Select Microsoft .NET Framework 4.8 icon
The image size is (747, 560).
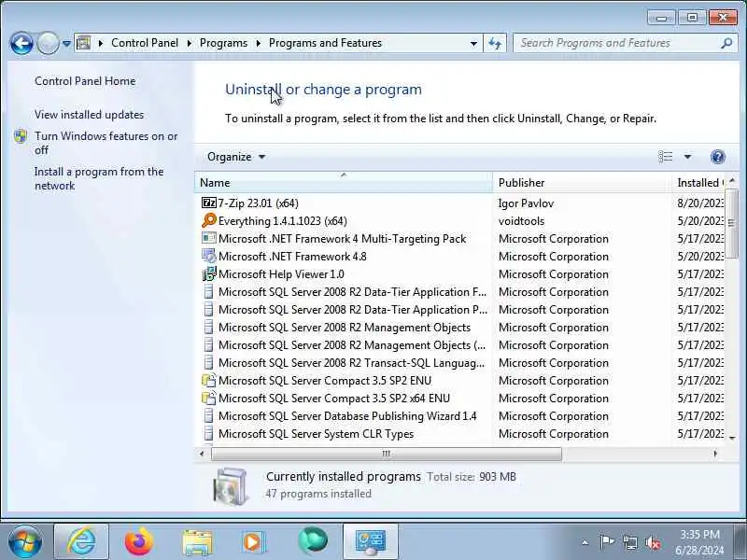208,256
